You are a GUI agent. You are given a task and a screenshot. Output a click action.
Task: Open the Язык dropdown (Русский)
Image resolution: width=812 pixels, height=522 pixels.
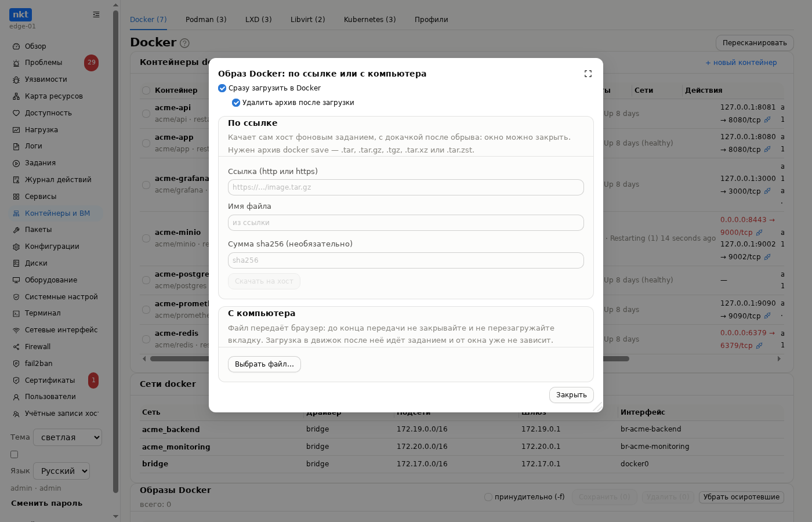click(61, 471)
